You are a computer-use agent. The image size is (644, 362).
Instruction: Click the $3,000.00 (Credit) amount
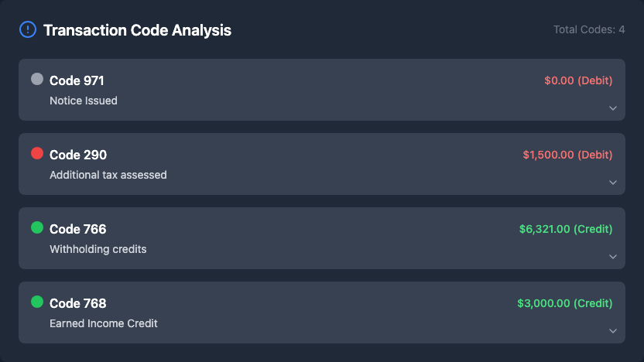[565, 303]
